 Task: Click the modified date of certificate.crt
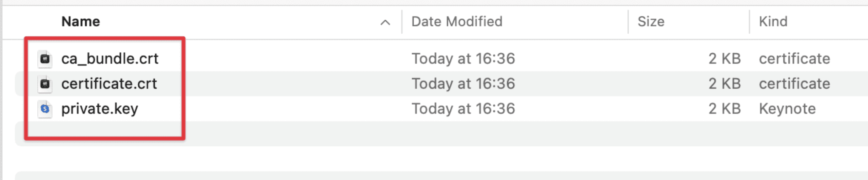pyautogui.click(x=463, y=84)
